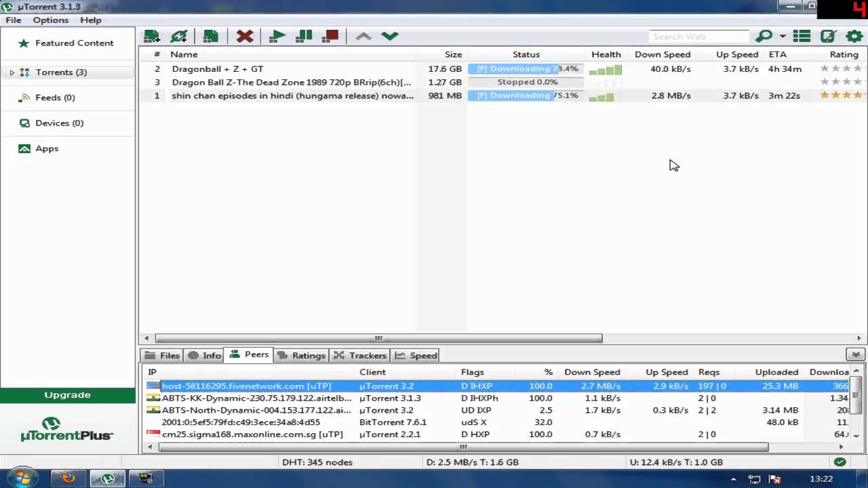This screenshot has height=488, width=868.
Task: Click the green network status check icon
Action: click(x=840, y=462)
